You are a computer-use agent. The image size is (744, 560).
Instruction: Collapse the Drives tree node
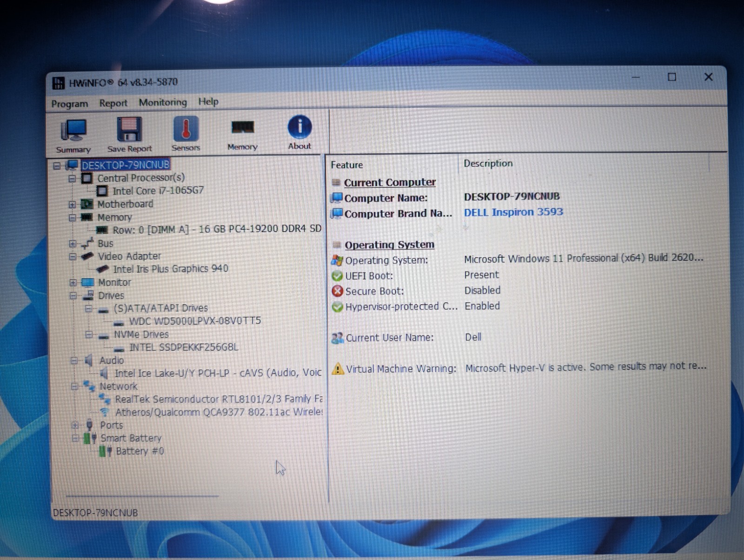[73, 296]
